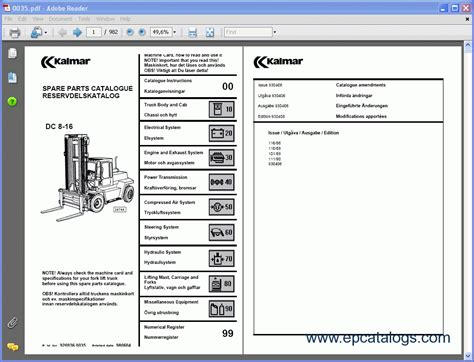Go to next page arrow

click(77, 32)
